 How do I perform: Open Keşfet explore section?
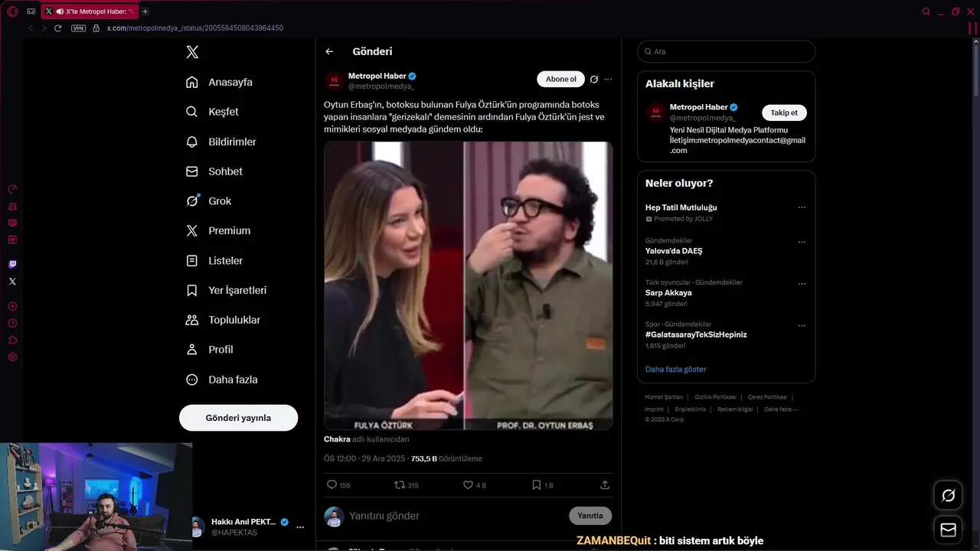point(212,112)
